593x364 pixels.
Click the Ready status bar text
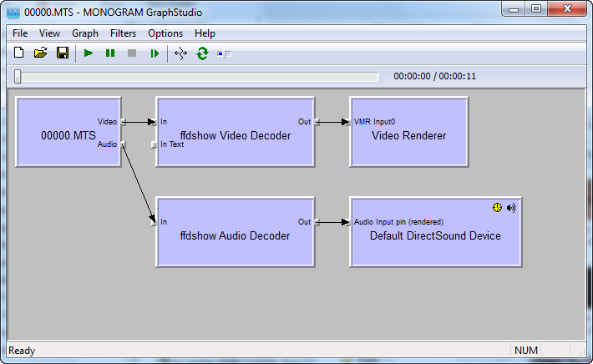[22, 351]
